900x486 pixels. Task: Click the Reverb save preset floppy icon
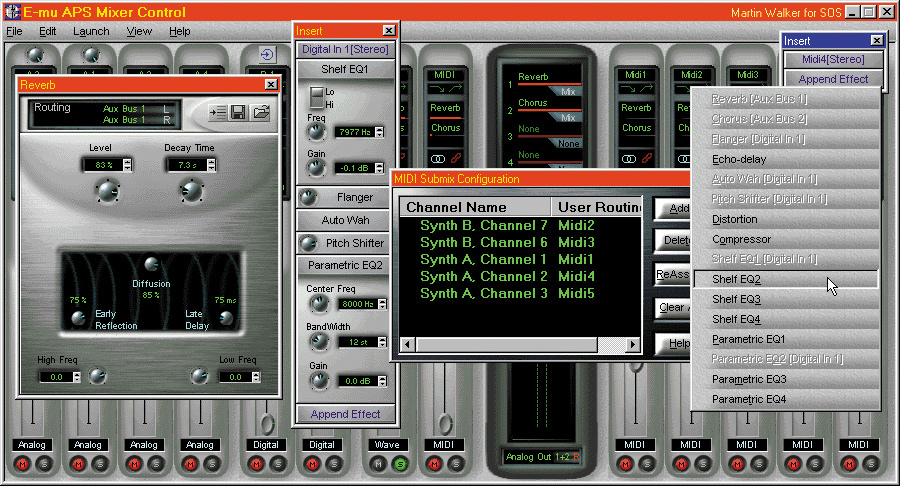(238, 113)
